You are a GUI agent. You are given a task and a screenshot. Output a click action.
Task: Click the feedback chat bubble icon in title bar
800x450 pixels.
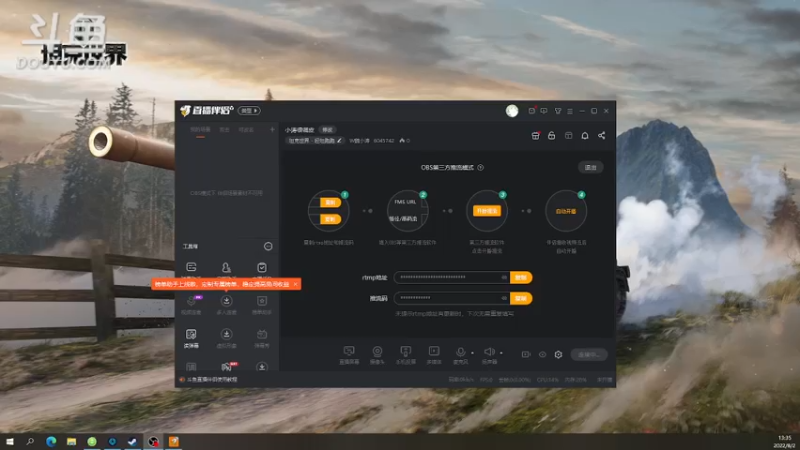[544, 111]
